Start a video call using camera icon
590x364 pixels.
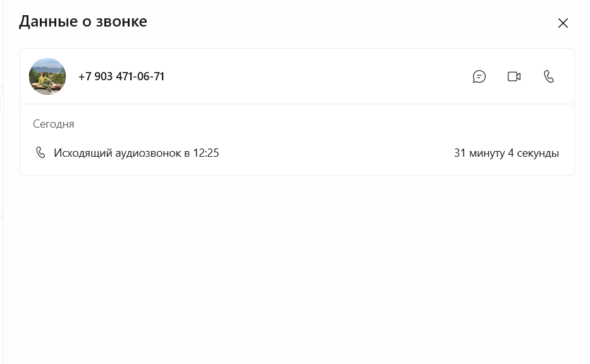coord(514,76)
